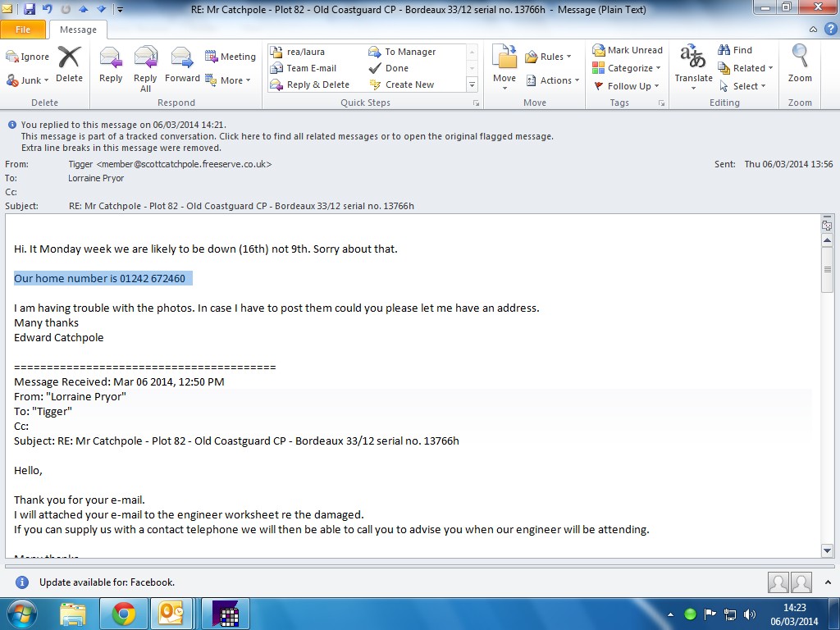Click the Undo arrow in title bar
The image size is (840, 630).
point(47,9)
